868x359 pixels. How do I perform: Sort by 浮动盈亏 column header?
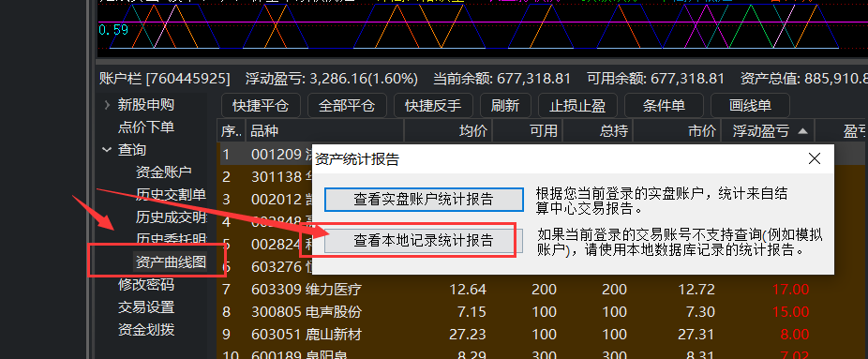pos(768,131)
